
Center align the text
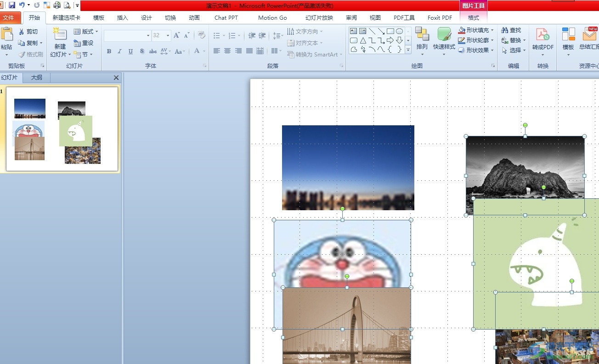point(227,51)
